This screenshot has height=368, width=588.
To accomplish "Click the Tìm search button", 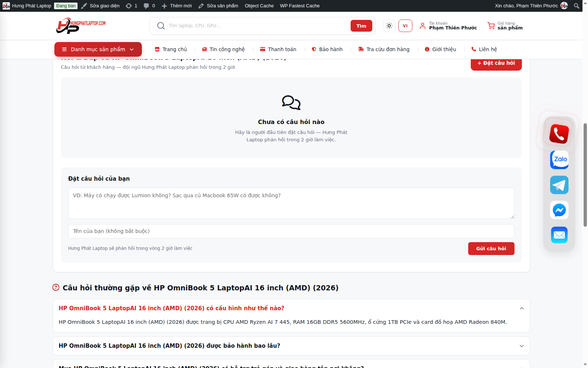I will click(x=361, y=26).
